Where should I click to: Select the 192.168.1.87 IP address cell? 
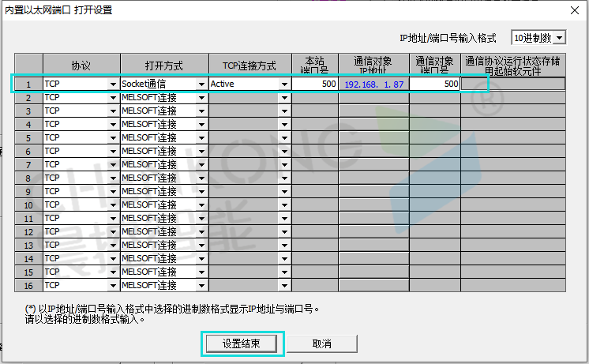pyautogui.click(x=373, y=84)
